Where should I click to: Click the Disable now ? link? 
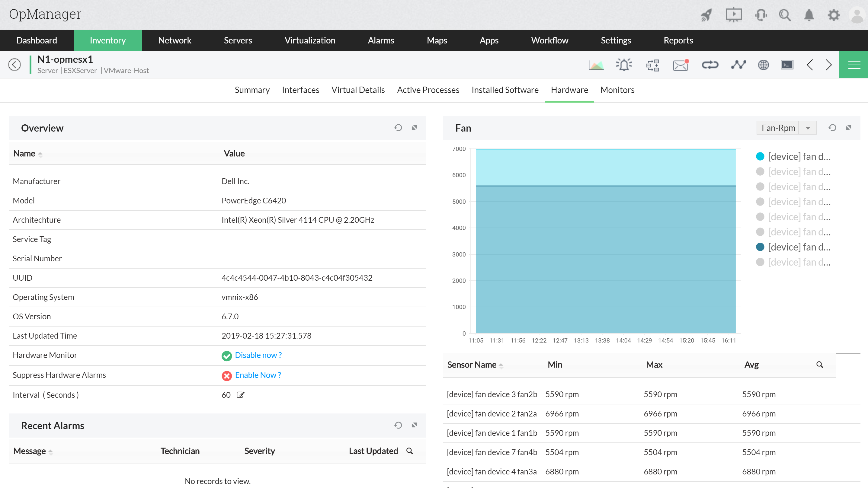point(258,355)
